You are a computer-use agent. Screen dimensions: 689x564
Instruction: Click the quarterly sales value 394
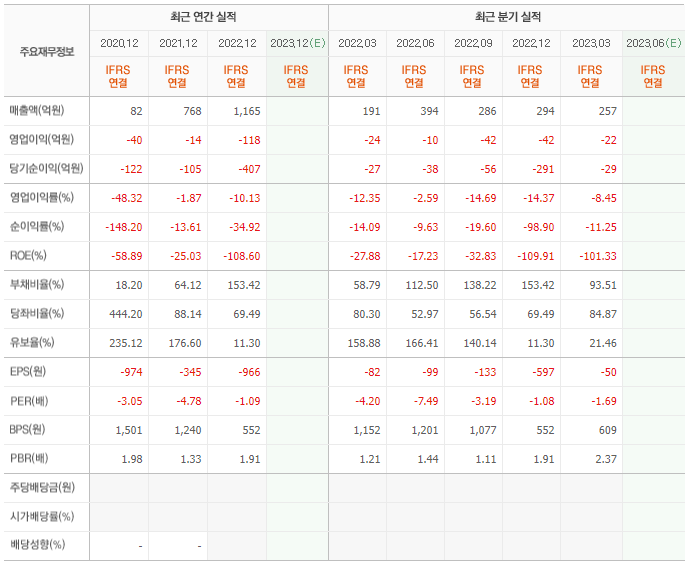click(429, 111)
